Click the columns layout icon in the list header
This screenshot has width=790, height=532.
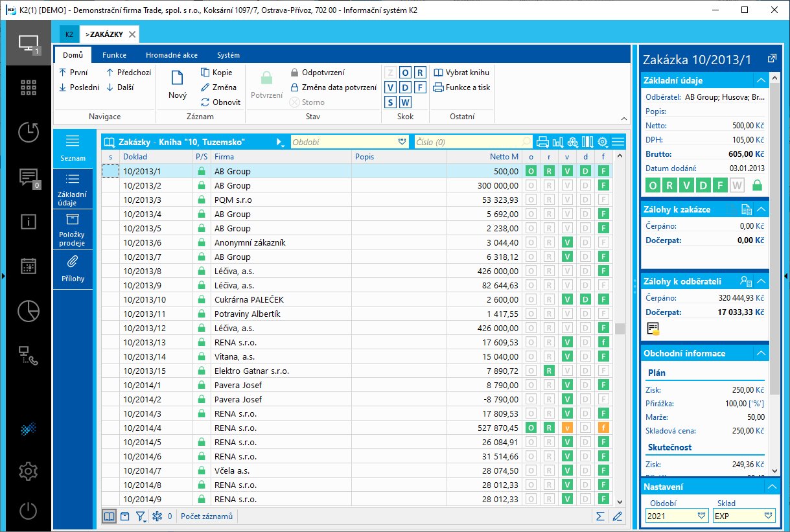pyautogui.click(x=588, y=142)
